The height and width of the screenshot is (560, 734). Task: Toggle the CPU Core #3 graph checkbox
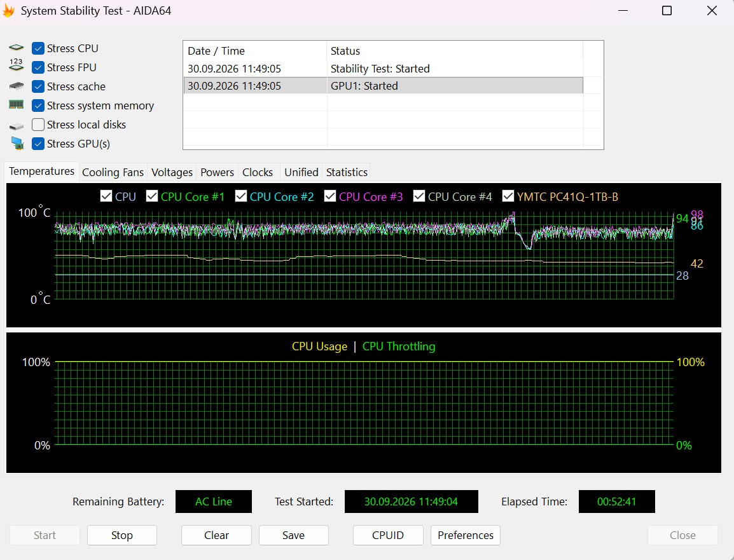pos(330,196)
